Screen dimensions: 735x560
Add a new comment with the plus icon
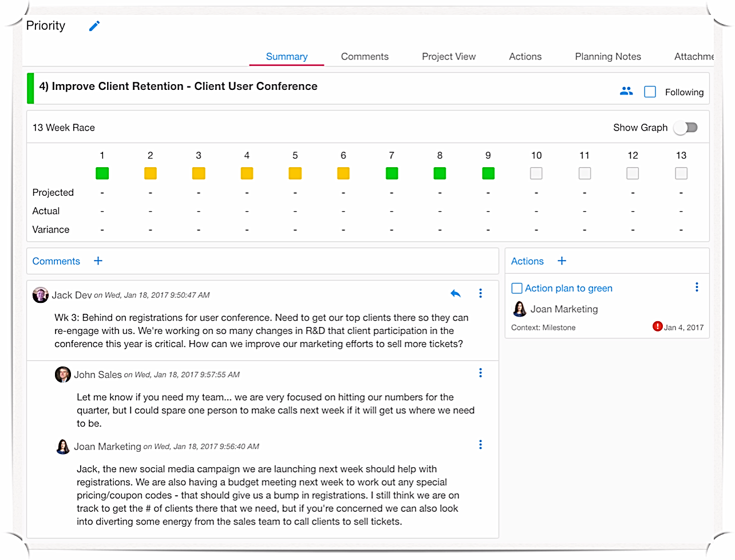98,261
